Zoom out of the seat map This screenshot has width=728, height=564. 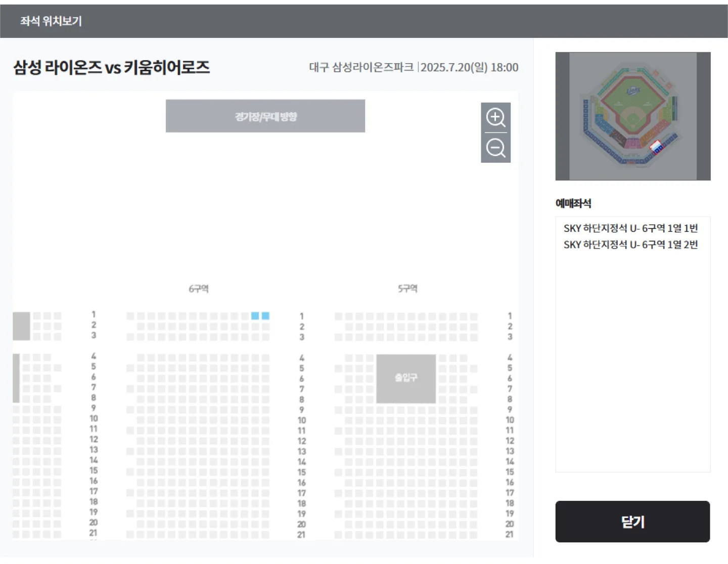pos(495,148)
